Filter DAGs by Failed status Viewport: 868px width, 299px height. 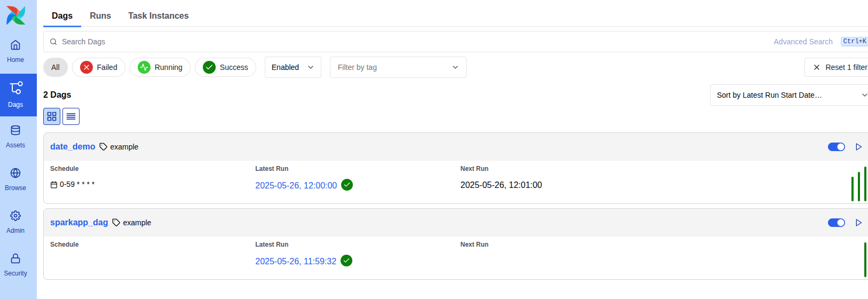tap(99, 67)
